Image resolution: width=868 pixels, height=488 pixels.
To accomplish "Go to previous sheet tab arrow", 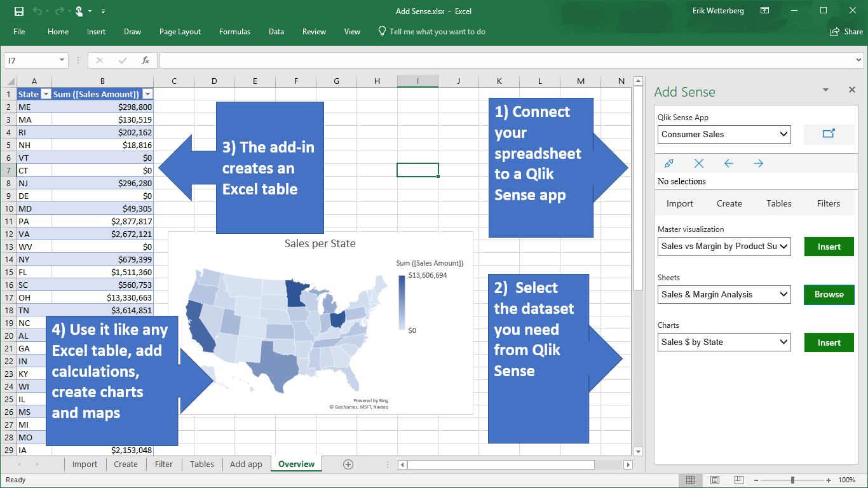I will pos(18,464).
